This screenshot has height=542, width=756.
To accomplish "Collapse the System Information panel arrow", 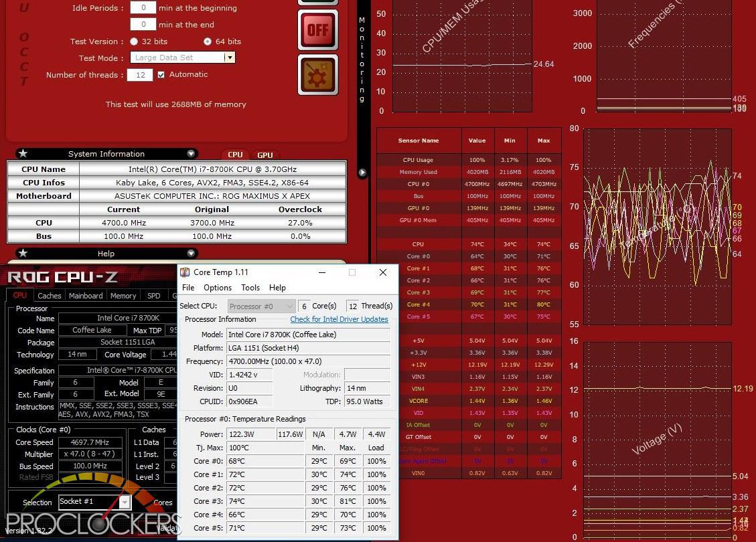I will click(x=191, y=154).
